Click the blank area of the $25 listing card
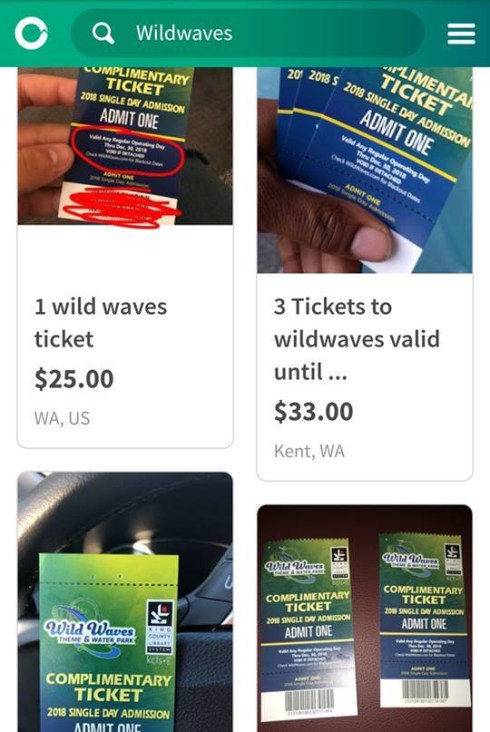Image resolution: width=490 pixels, height=732 pixels. [125, 259]
